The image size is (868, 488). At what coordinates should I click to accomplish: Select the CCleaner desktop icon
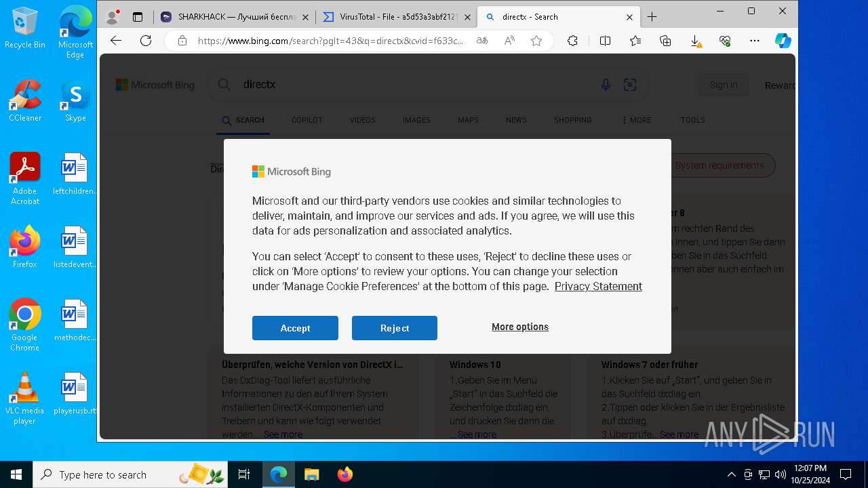tap(25, 101)
